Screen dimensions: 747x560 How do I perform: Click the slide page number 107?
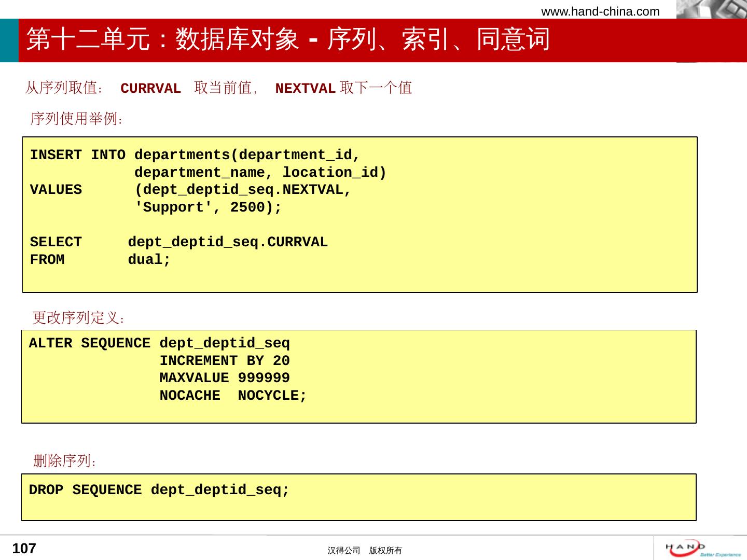24,549
